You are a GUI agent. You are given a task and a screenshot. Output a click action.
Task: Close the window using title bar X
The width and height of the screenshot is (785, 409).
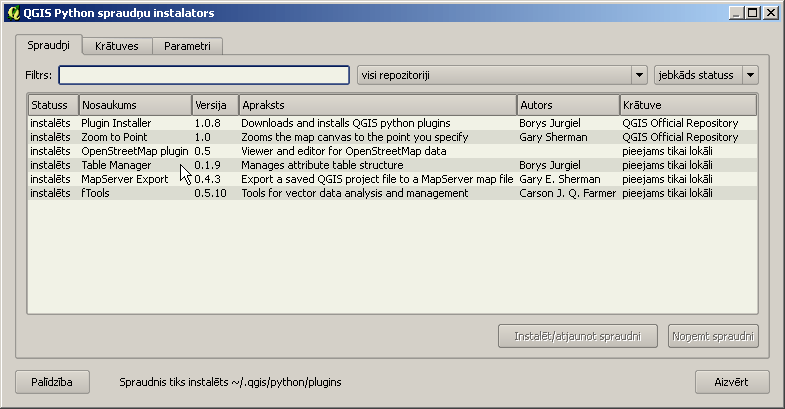pos(771,13)
